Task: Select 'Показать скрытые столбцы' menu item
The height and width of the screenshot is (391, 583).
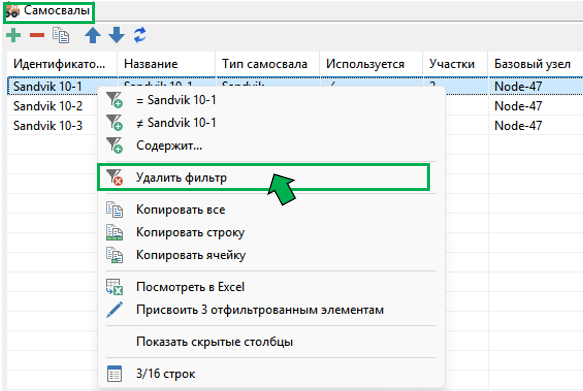Action: point(271,342)
